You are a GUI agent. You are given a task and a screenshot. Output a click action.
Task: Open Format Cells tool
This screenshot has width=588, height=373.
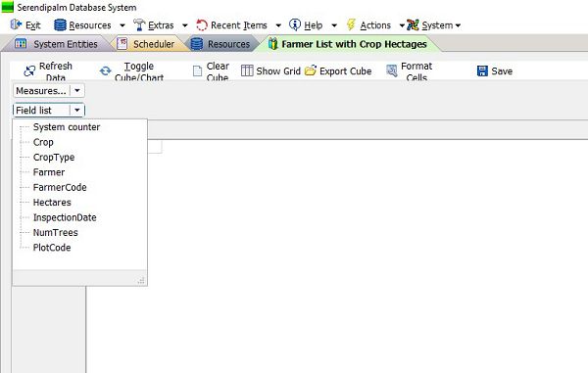pos(409,70)
